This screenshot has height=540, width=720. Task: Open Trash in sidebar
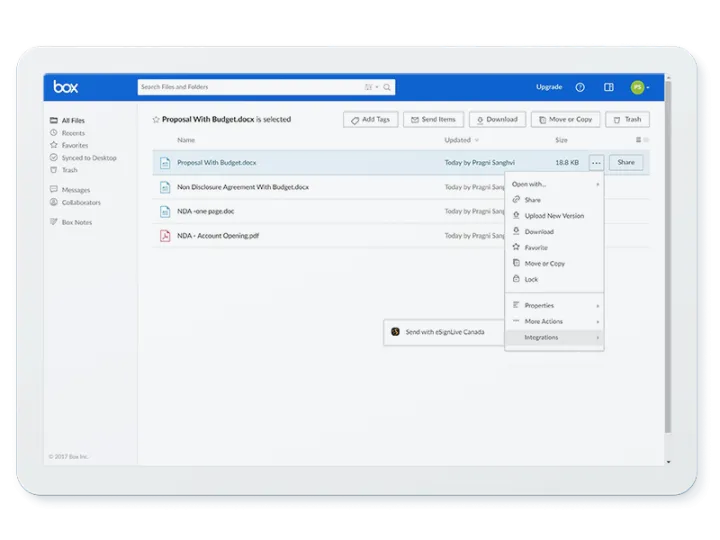tap(63, 170)
